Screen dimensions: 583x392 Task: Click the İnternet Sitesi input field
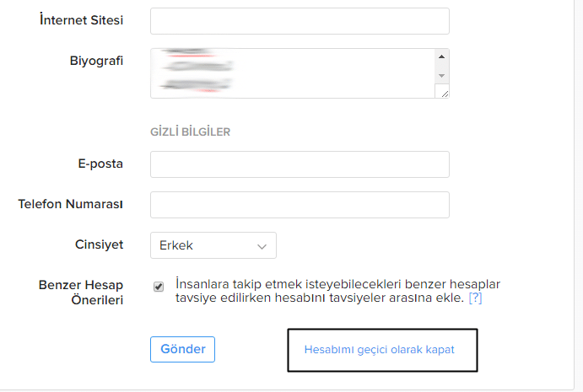(300, 21)
